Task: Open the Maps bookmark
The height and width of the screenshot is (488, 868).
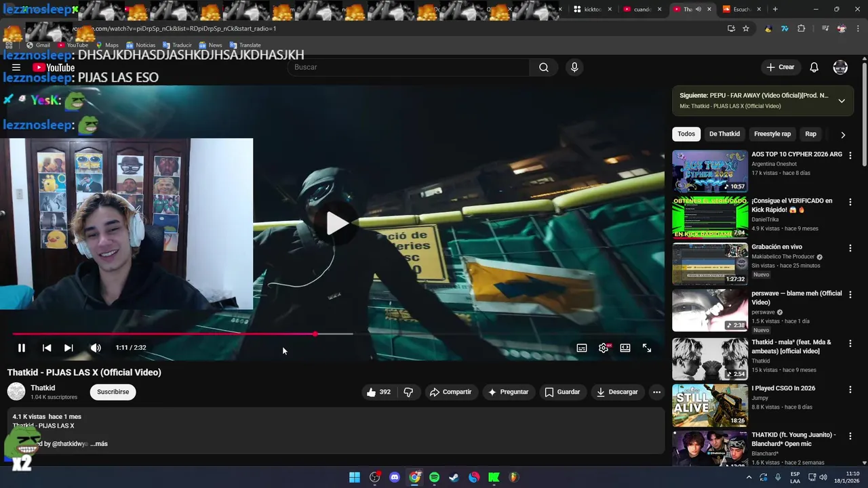Action: coord(107,45)
